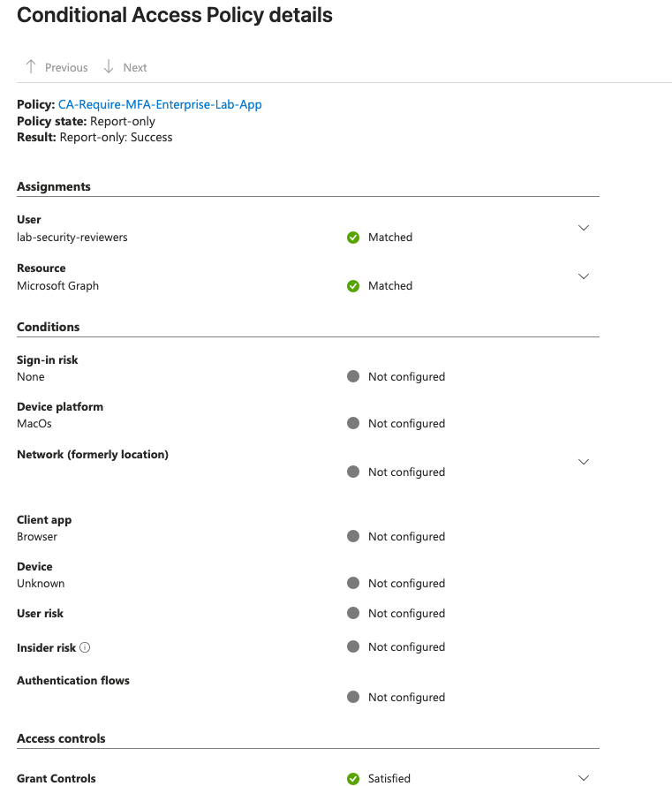Click the gray status dot for Device Unknown
This screenshot has height=786, width=672.
click(x=353, y=583)
